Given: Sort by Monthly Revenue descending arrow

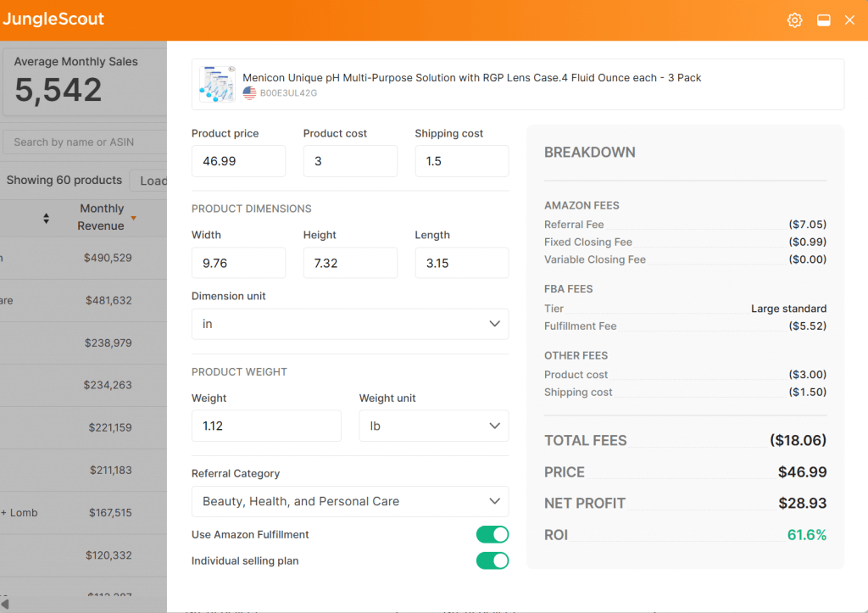Looking at the screenshot, I should point(133,218).
